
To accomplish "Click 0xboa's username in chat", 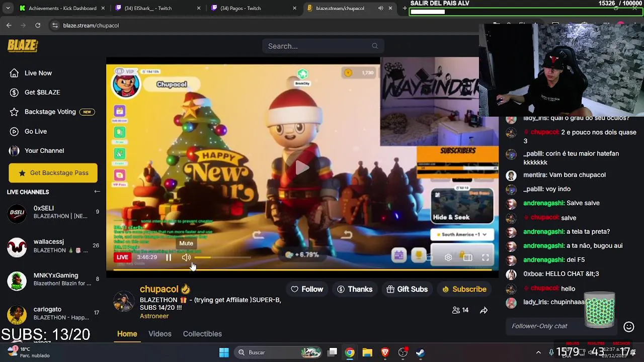I will click(533, 274).
